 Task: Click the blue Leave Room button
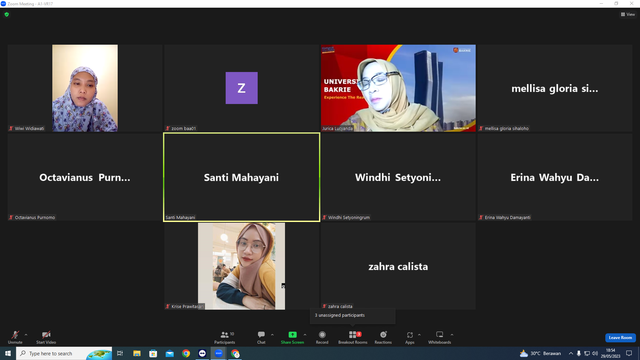pos(620,338)
